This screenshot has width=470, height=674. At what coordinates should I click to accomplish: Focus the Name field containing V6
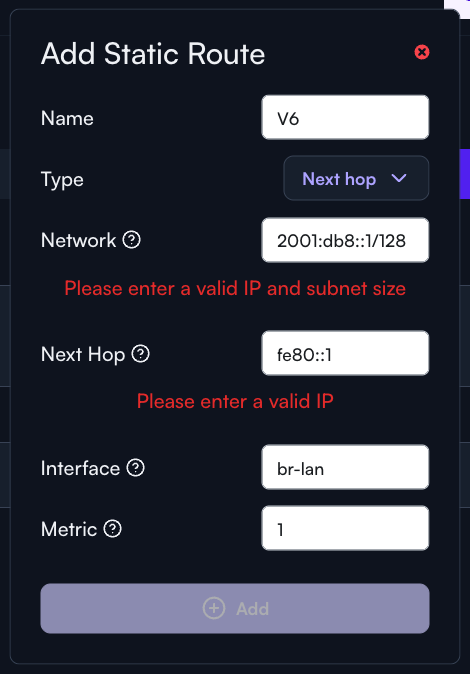pyautogui.click(x=345, y=117)
